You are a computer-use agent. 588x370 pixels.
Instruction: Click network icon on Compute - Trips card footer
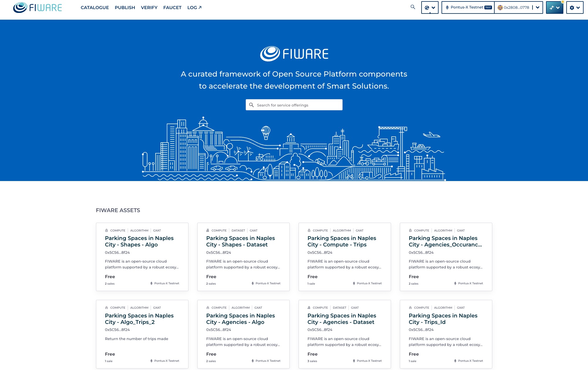(354, 283)
